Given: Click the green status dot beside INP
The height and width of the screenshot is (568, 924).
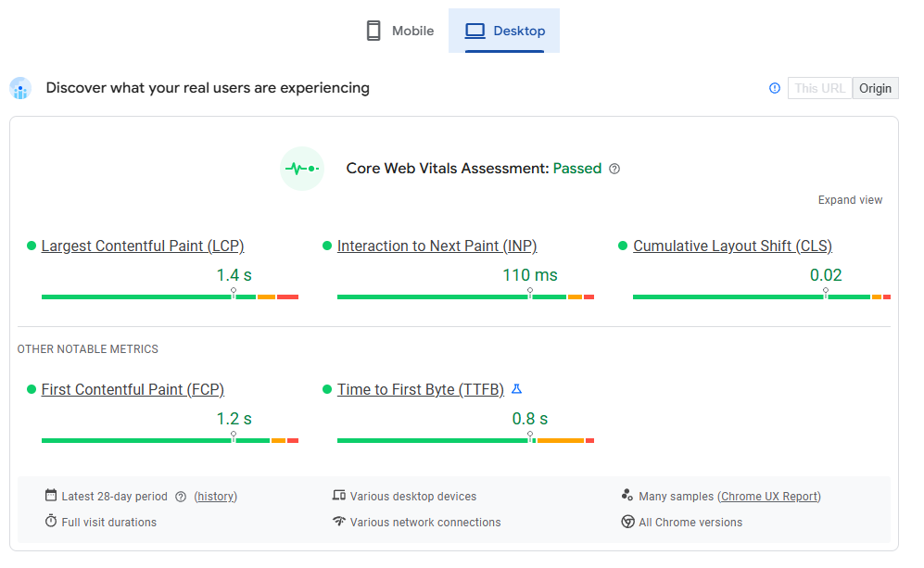Looking at the screenshot, I should (327, 246).
